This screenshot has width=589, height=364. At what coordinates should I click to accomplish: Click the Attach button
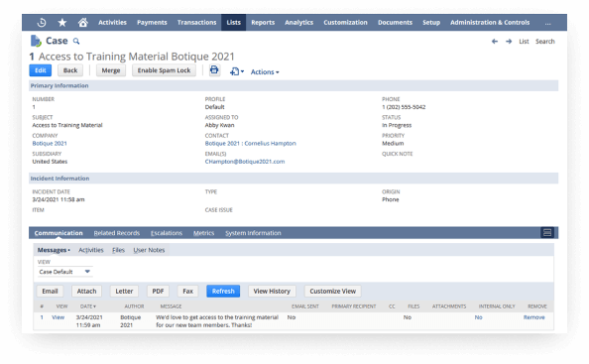87,292
